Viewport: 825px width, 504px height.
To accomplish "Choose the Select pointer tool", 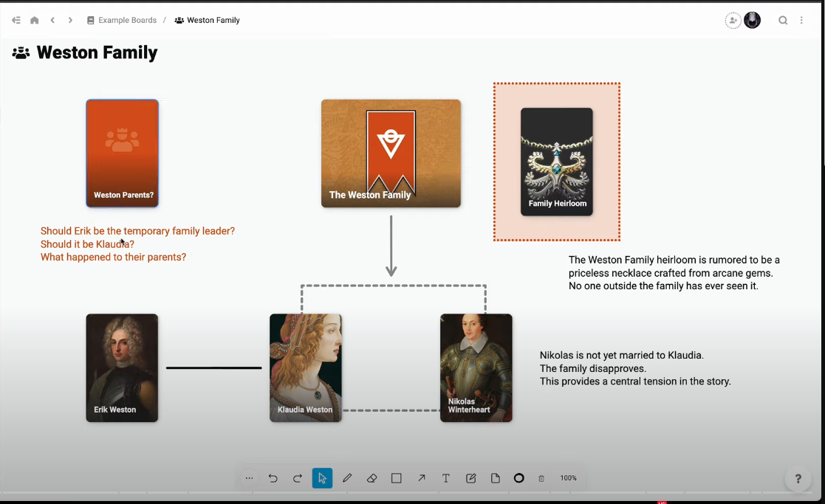I will 322,478.
